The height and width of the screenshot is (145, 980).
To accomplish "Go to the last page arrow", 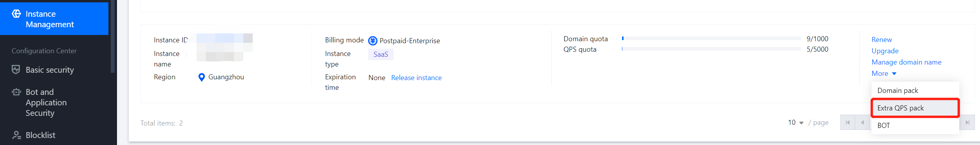I will 967,122.
